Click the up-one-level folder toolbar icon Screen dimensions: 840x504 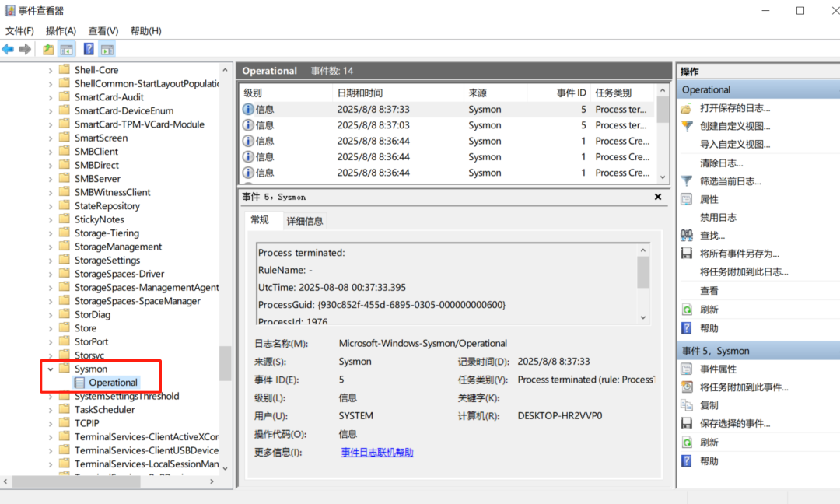point(48,49)
